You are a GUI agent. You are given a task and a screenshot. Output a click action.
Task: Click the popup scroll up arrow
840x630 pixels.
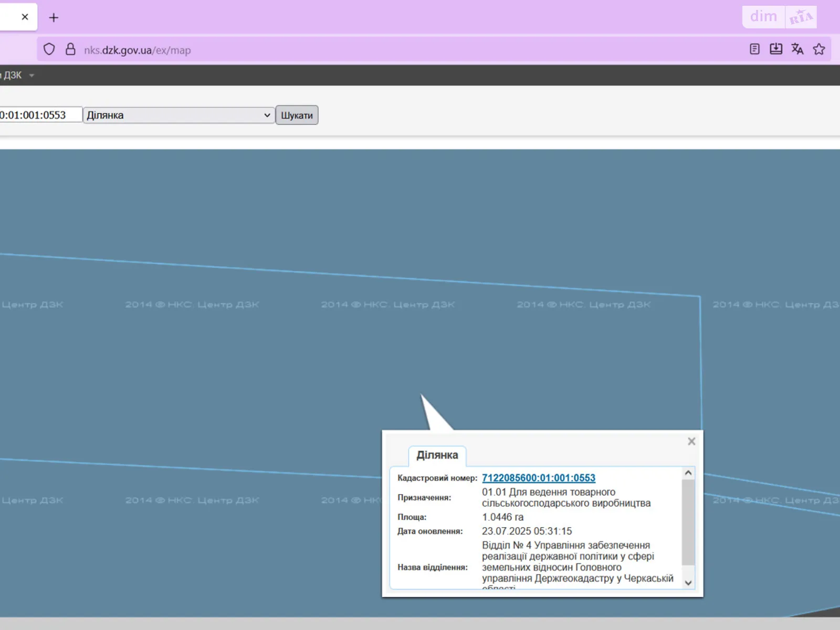click(688, 473)
